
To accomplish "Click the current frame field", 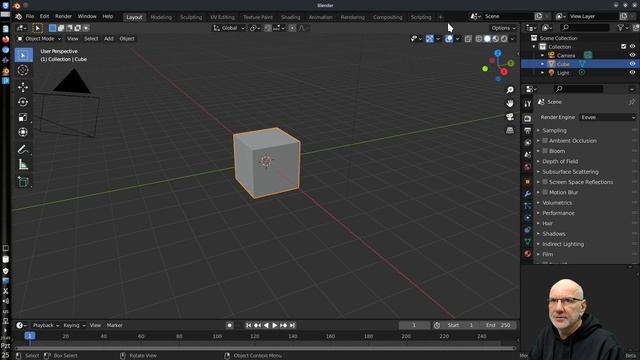I will point(414,325).
